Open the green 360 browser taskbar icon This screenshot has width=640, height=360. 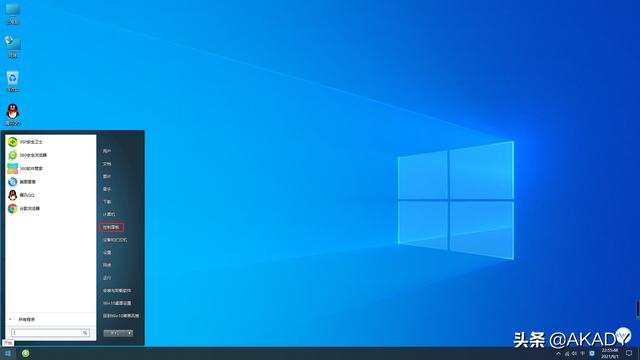[25, 353]
